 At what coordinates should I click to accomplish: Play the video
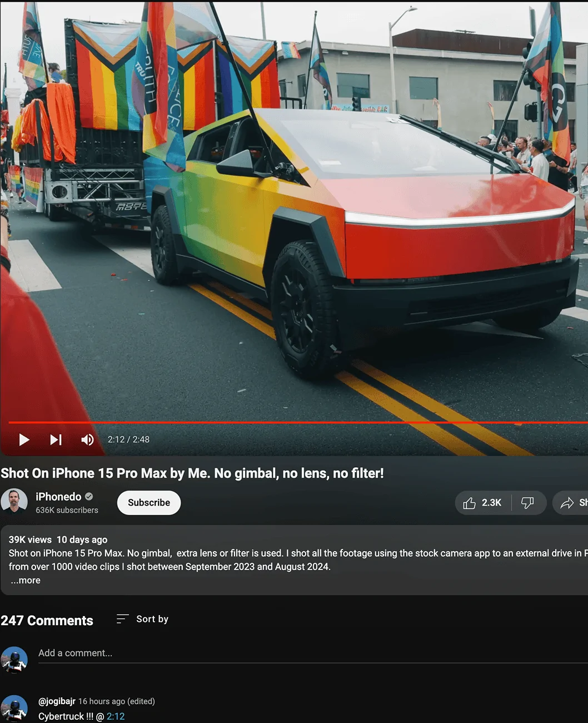[x=24, y=440]
